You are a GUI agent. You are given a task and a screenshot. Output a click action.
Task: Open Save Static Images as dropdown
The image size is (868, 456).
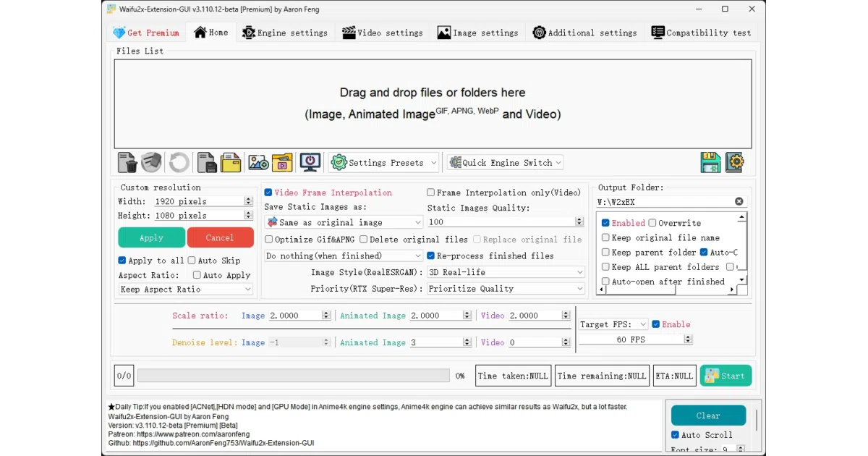coord(344,222)
